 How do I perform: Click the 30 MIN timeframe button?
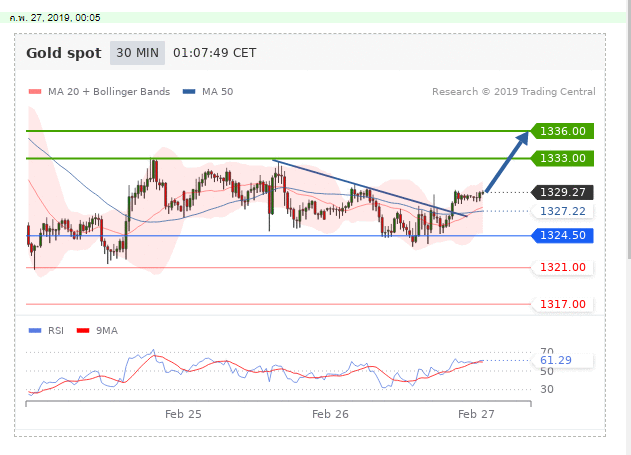point(138,53)
